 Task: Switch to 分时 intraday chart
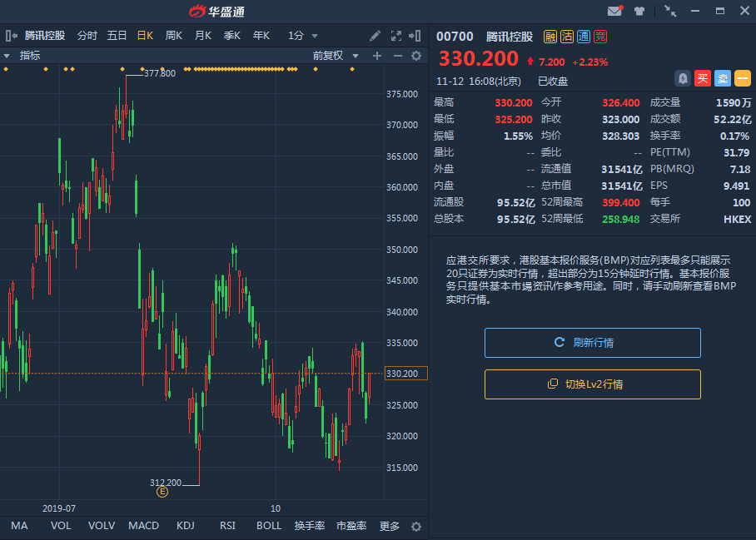click(87, 36)
